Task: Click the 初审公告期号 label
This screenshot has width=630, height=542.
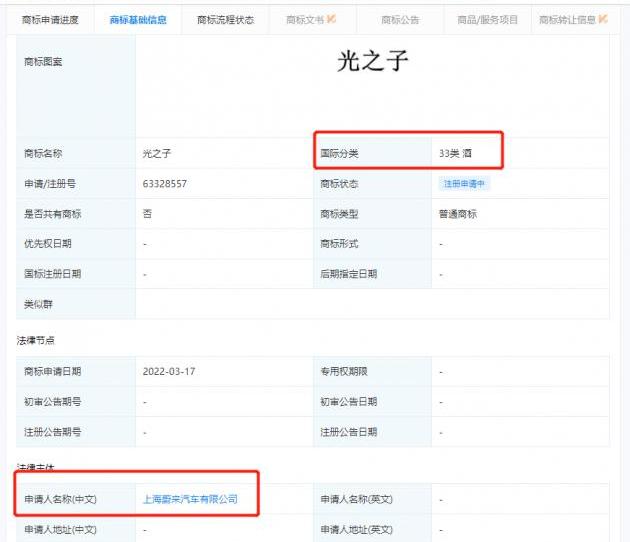Action: point(53,401)
